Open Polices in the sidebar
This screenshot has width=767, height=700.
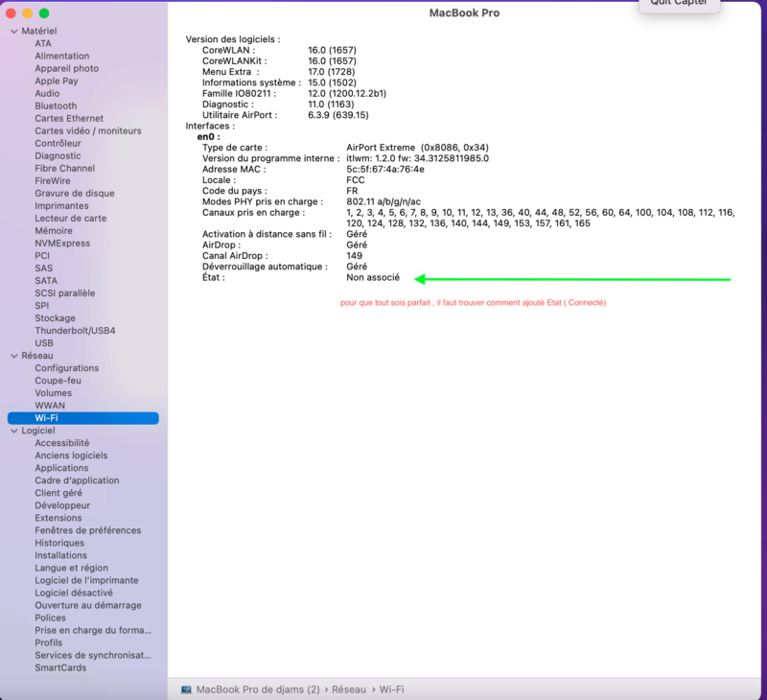[x=50, y=618]
